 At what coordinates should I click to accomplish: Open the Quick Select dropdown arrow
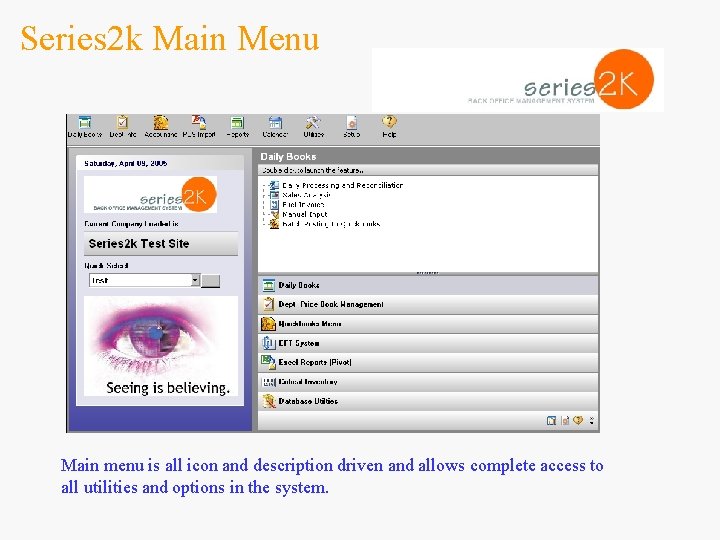pyautogui.click(x=195, y=280)
